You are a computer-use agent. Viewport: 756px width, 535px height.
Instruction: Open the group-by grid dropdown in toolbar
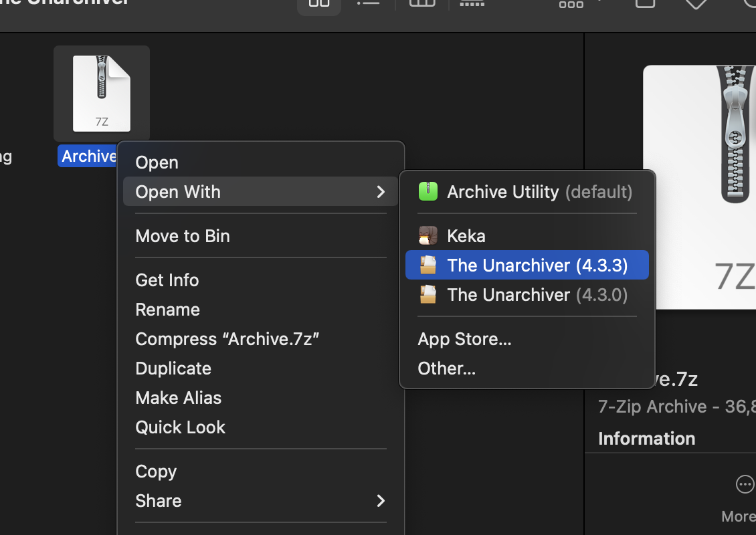[x=579, y=4]
